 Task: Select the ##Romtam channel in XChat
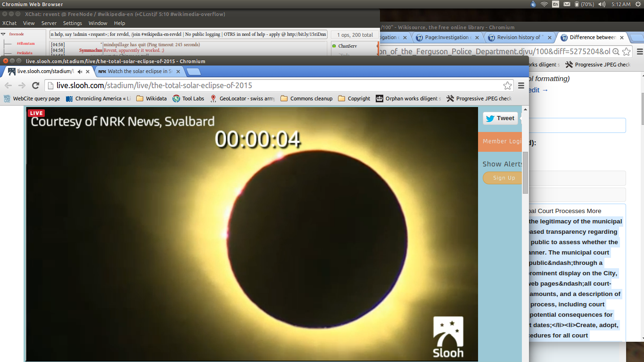pos(26,43)
